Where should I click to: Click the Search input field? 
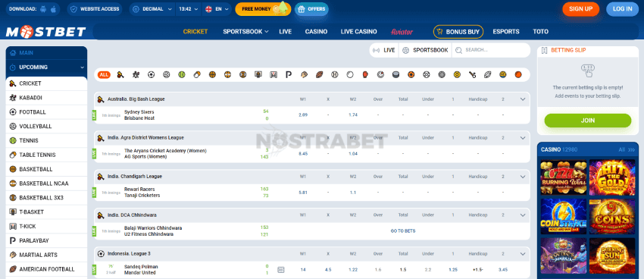pyautogui.click(x=491, y=50)
